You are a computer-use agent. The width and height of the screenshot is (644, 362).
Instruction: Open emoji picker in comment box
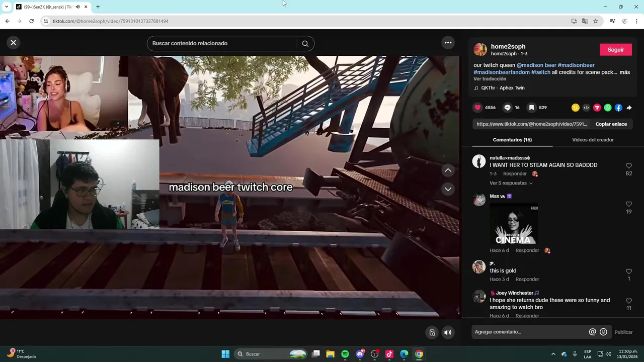(603, 332)
